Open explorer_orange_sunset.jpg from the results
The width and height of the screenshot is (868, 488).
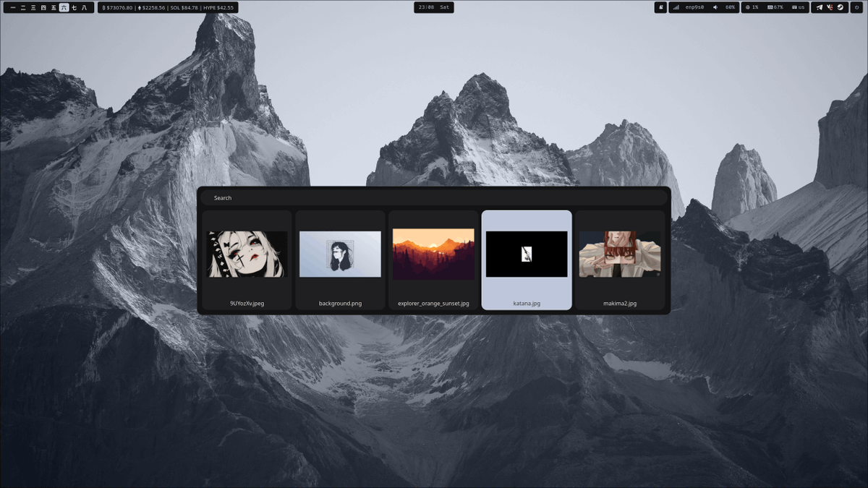pos(433,254)
